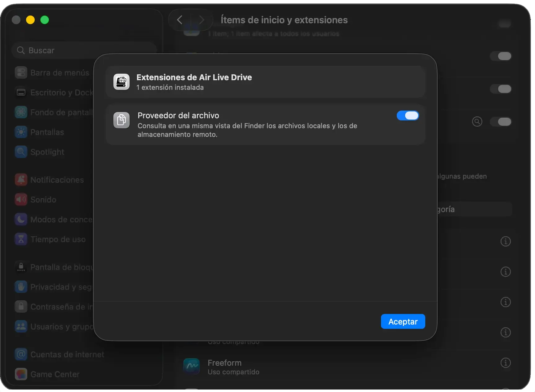Go forward with the right chevron

(x=201, y=20)
